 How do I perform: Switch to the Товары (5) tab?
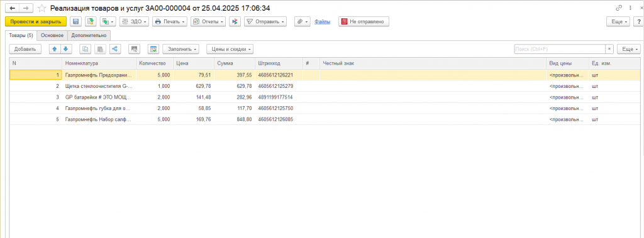coord(21,35)
